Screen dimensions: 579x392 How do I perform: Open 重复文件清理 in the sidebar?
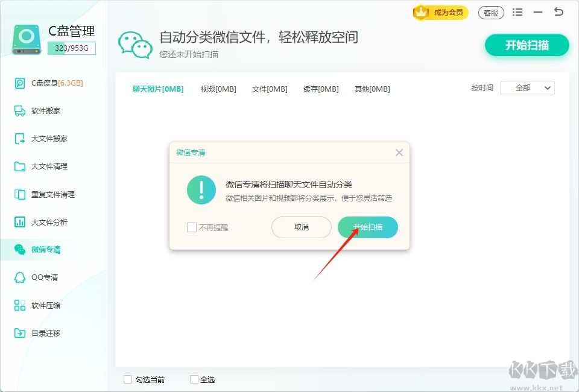(x=53, y=195)
